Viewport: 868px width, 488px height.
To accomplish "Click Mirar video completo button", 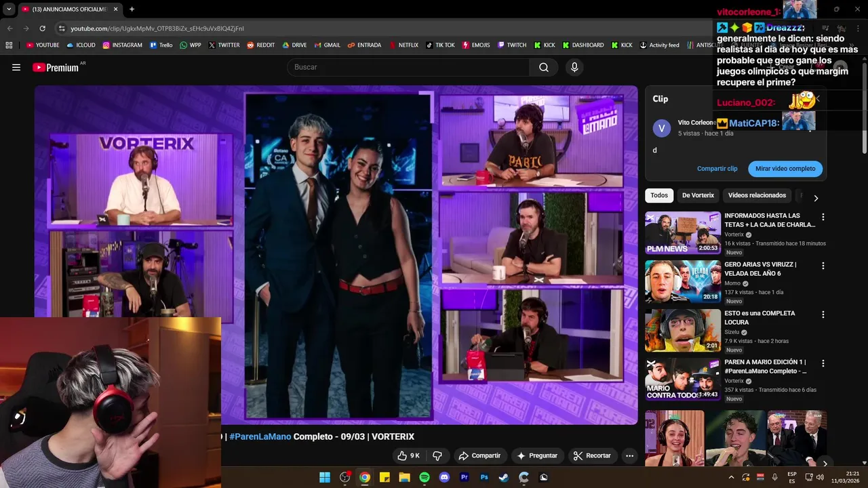I will 785,169.
